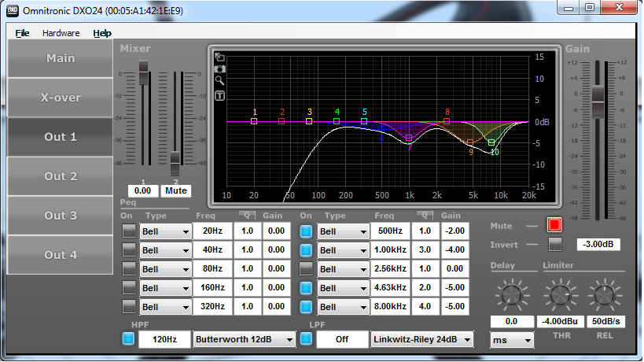Click mixer channel 1 fader handle

click(143, 72)
